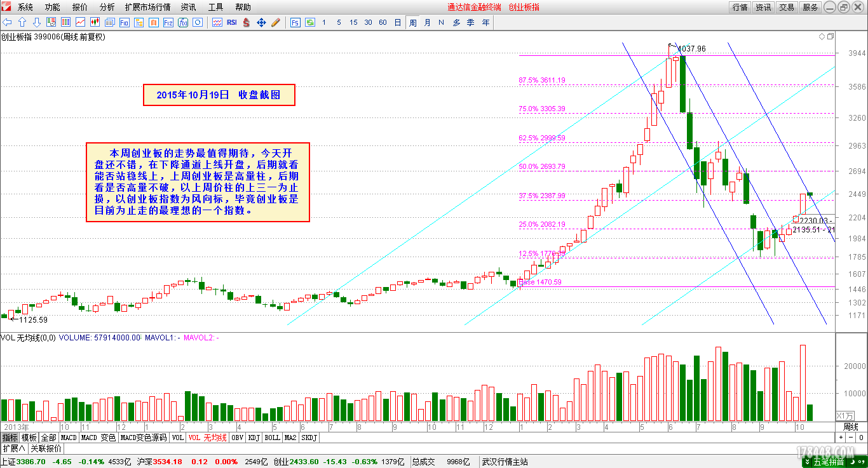Image resolution: width=868 pixels, height=468 pixels.
Task: Open the 帮助 menu
Action: click(x=243, y=7)
